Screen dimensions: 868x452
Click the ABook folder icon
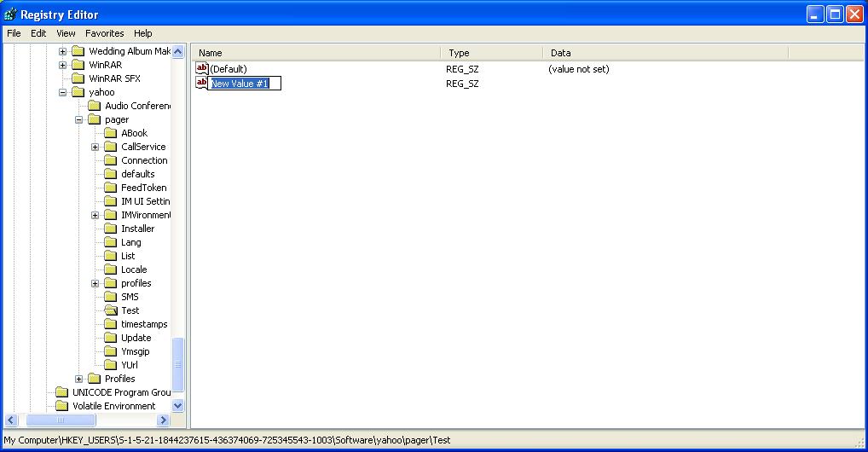pyautogui.click(x=111, y=133)
